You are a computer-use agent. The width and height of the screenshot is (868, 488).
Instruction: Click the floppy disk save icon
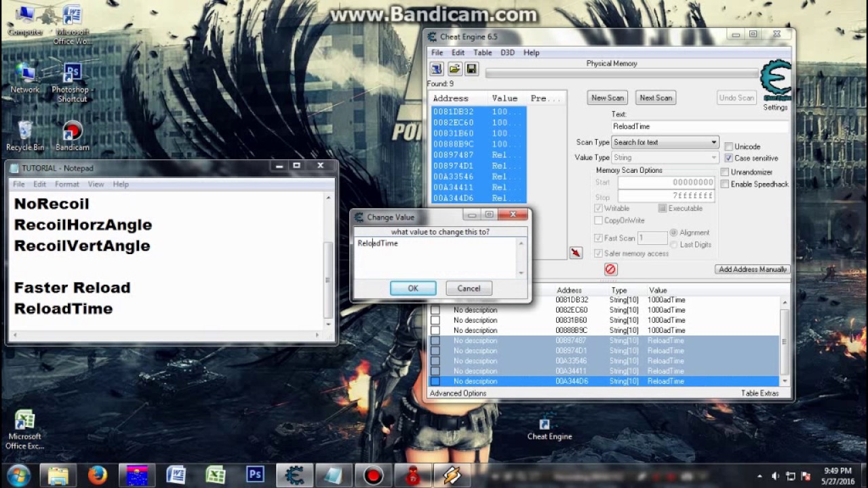(471, 69)
